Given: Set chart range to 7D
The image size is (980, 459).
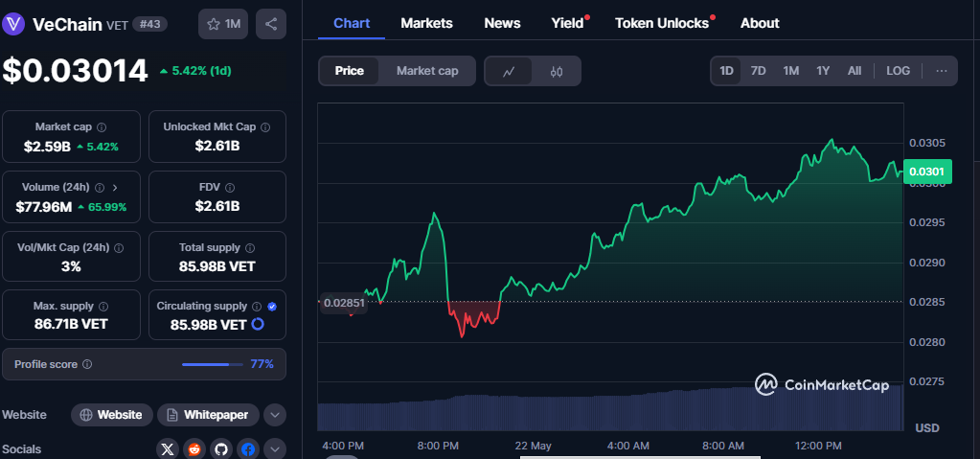Looking at the screenshot, I should tap(758, 71).
